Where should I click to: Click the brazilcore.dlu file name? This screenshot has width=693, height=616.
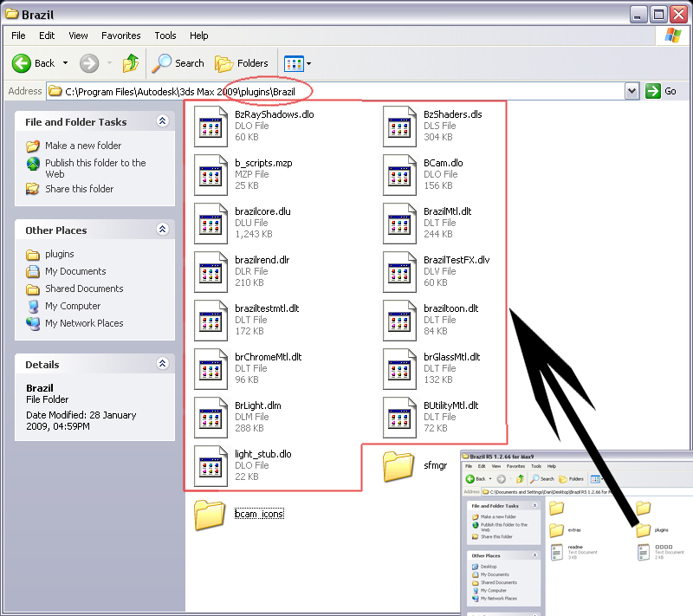click(x=262, y=211)
